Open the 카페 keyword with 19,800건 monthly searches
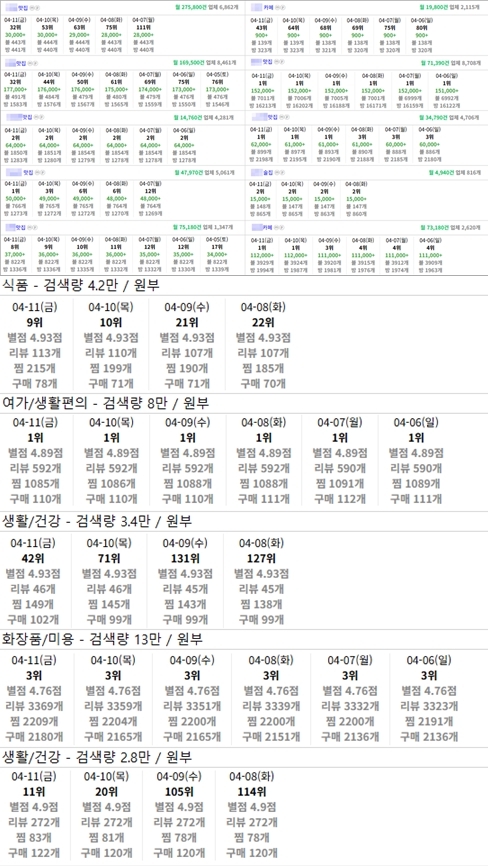Image resolution: width=488 pixels, height=866 pixels. tap(268, 8)
